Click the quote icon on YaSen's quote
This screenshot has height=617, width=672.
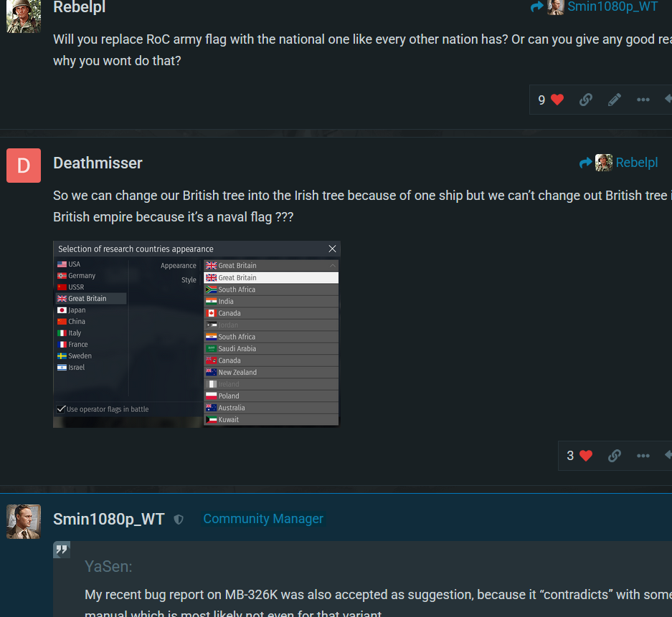tap(62, 550)
